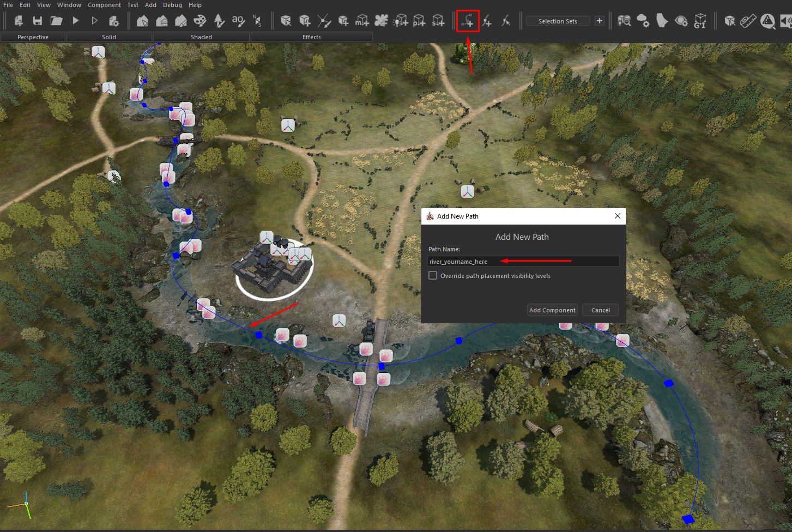Open the View menu
This screenshot has height=532, width=792.
click(x=44, y=5)
